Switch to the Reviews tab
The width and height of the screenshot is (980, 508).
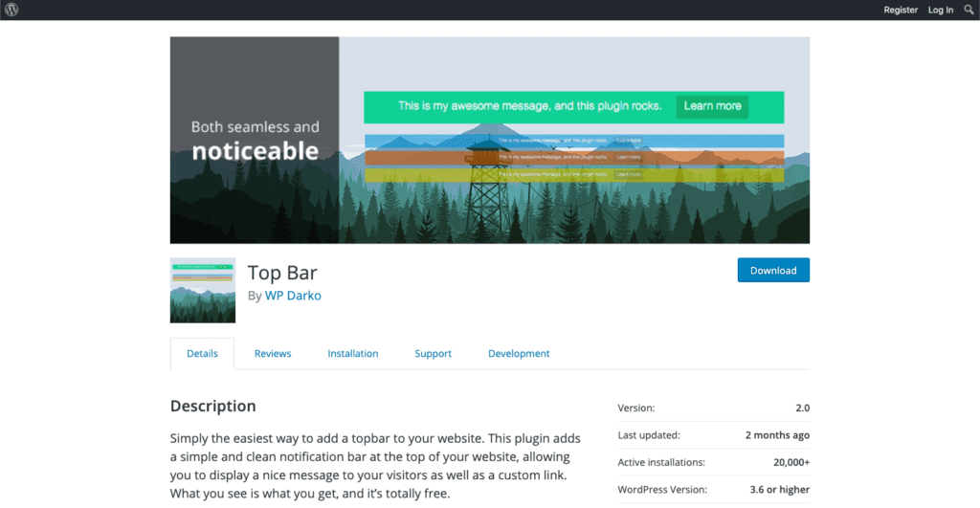coord(273,353)
